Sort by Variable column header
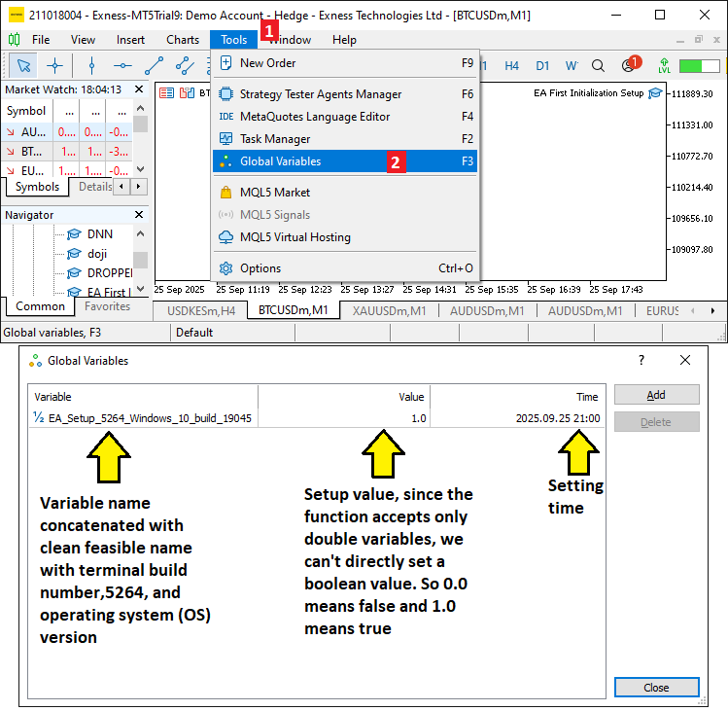This screenshot has height=711, width=728. coord(143,397)
